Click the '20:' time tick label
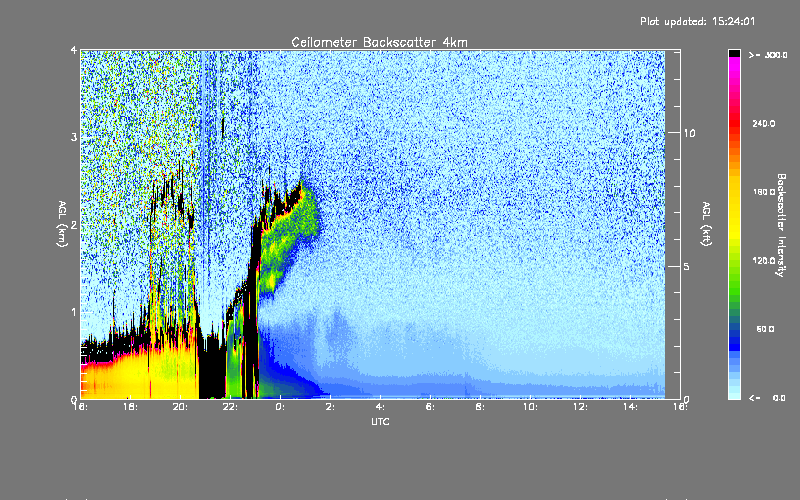Image resolution: width=800 pixels, height=500 pixels. click(180, 407)
